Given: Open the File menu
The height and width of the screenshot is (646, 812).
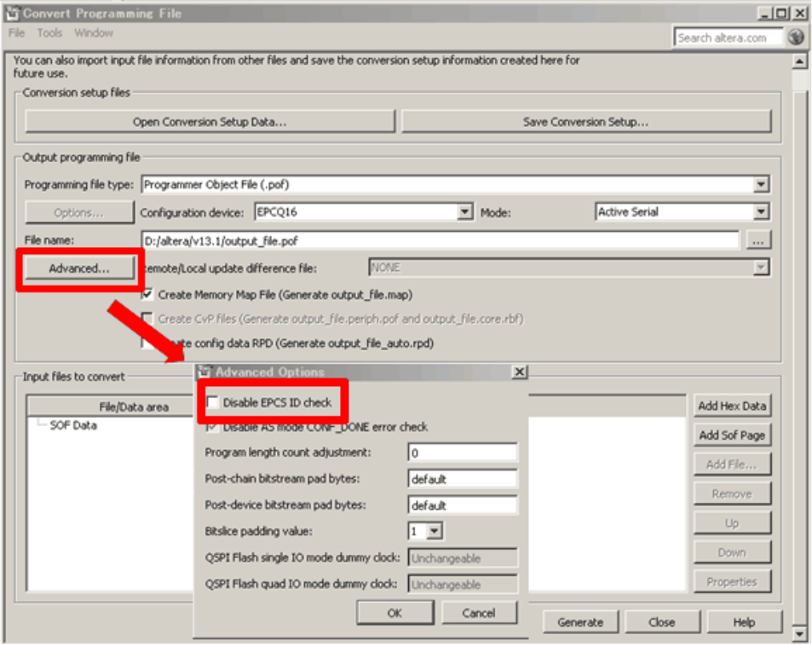Looking at the screenshot, I should point(17,33).
